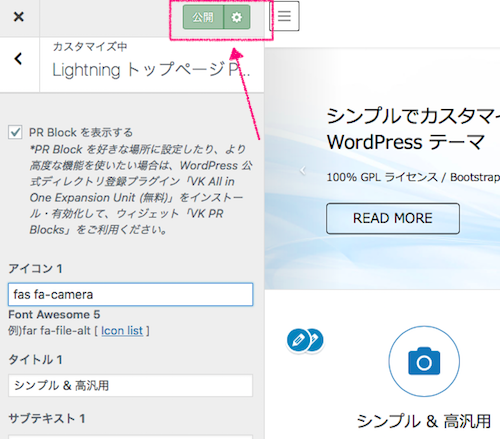This screenshot has width=500, height=439.
Task: Click the カスタマイズ中 label
Action: tap(90, 46)
